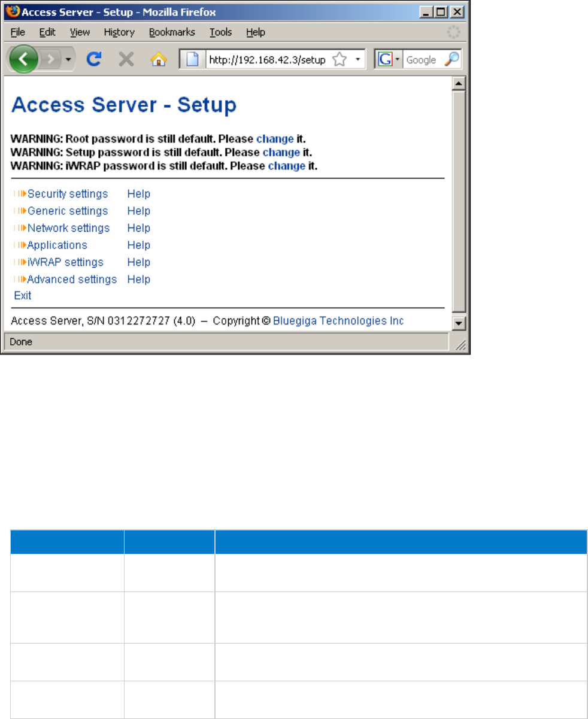588x719 pixels.
Task: Open the Help menu in the menu bar
Action: click(x=256, y=32)
